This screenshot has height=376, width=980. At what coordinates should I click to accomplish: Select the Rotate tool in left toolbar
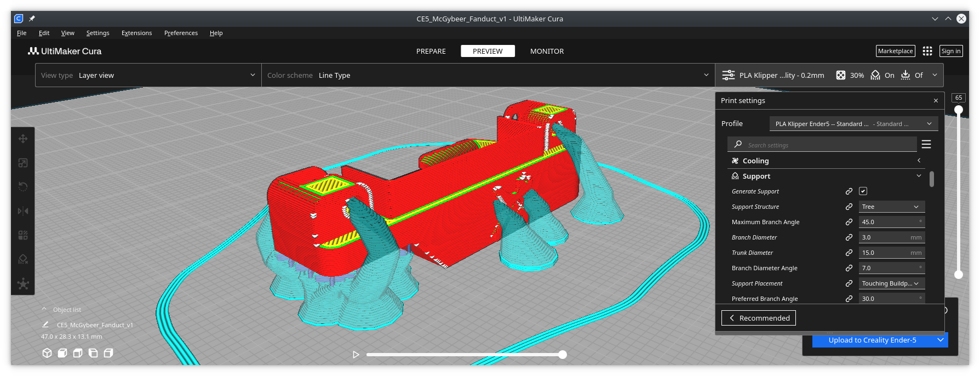tap(23, 187)
